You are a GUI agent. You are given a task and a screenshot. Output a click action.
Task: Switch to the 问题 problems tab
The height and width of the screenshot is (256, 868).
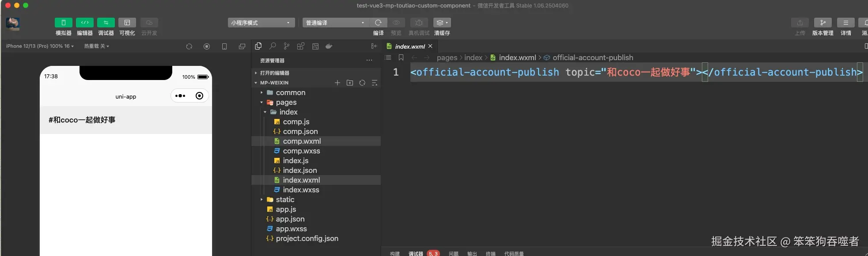pyautogui.click(x=454, y=253)
